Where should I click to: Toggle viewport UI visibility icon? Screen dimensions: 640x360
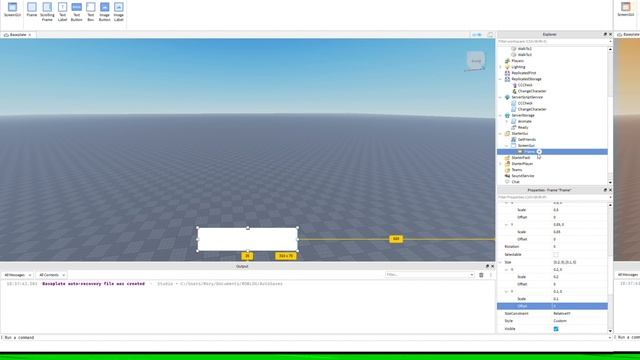pyautogui.click(x=477, y=35)
